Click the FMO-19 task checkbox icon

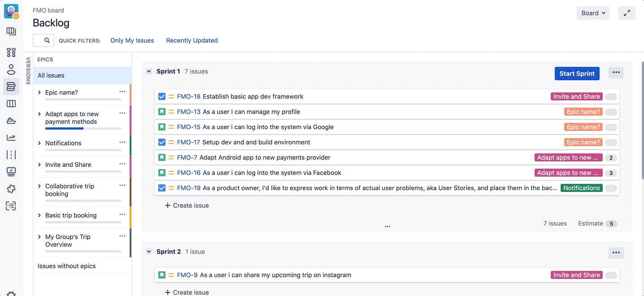pos(162,188)
